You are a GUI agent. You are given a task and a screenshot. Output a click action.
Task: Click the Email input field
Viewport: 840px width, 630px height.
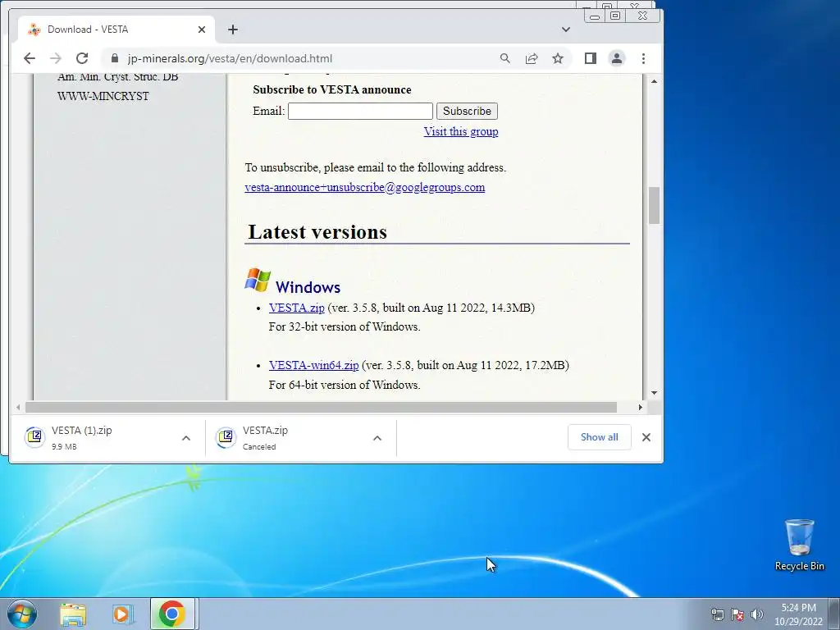tap(360, 111)
